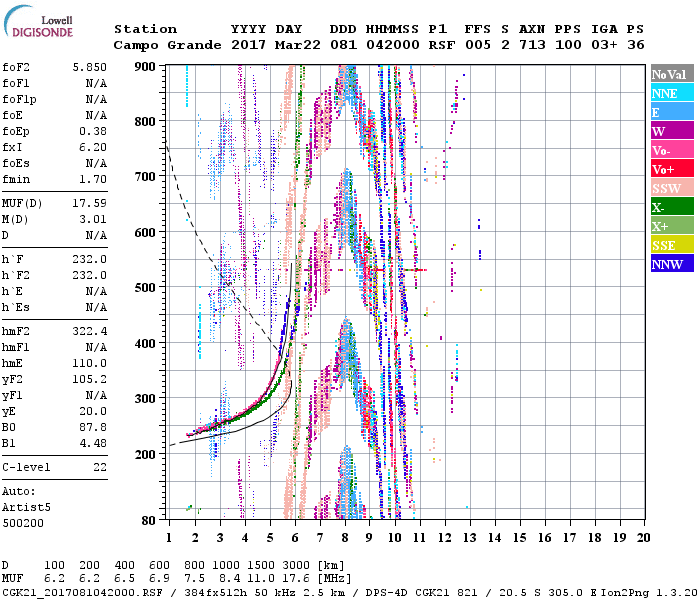Click the hmF2 value 322.4

tap(90, 331)
